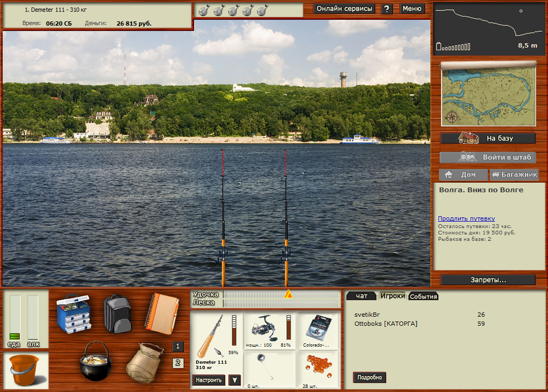
Task: Click the reel durability gauge at 81%
Action: click(x=288, y=327)
